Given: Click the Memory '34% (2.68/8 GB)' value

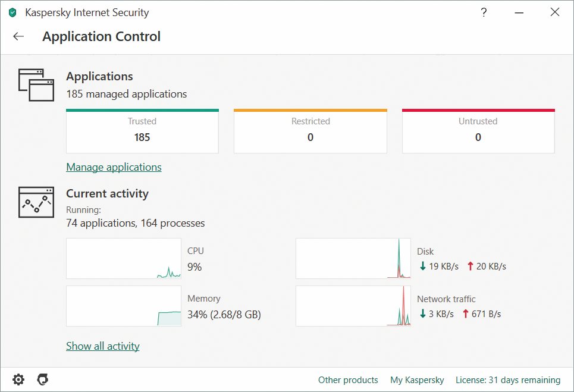Looking at the screenshot, I should point(224,315).
